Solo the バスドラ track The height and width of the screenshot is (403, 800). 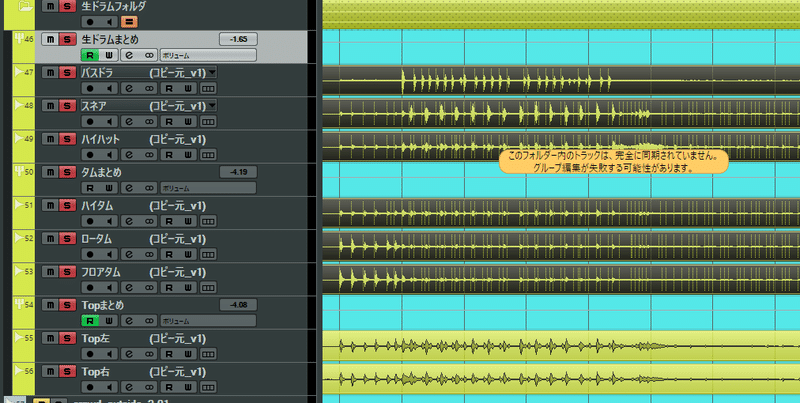click(x=67, y=72)
